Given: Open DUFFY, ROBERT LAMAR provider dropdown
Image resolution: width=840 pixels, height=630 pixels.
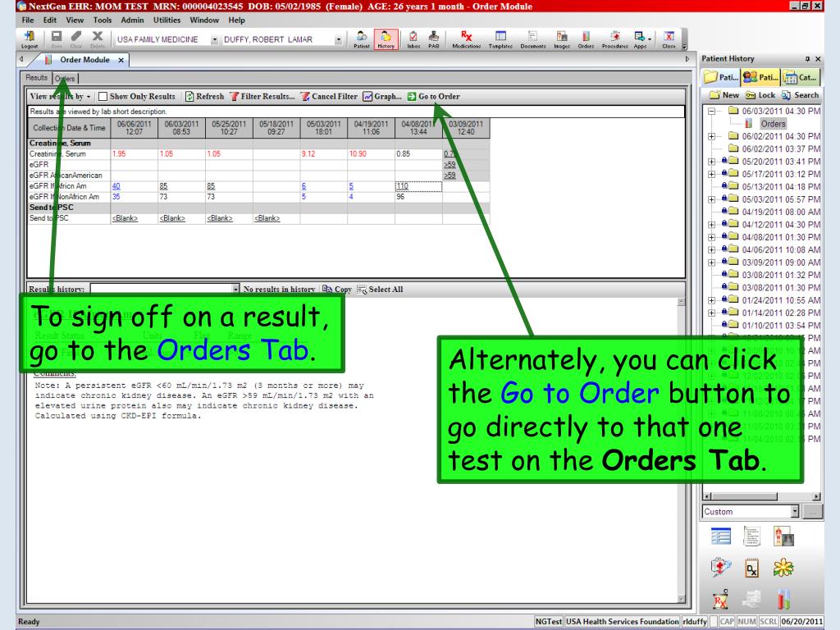Looking at the screenshot, I should [x=338, y=39].
